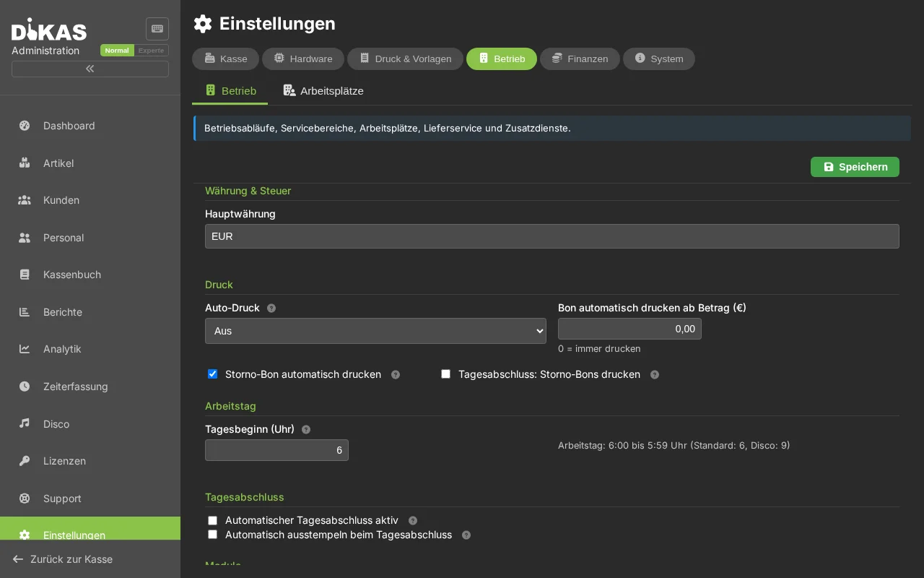
Task: Open Personal section
Action: (90, 238)
